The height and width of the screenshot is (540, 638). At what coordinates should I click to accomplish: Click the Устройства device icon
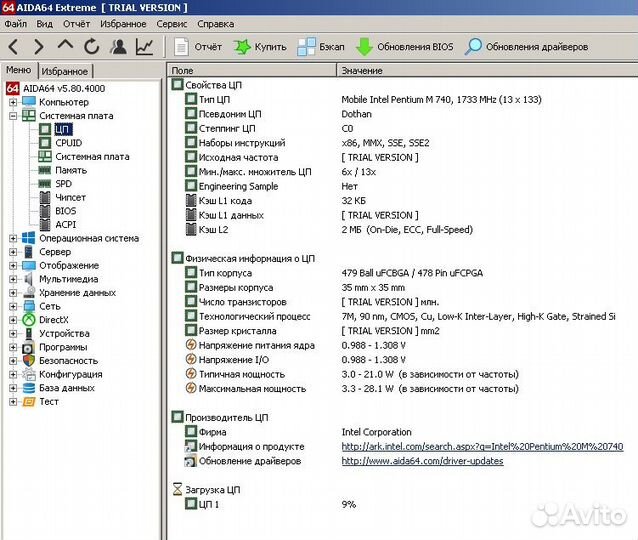click(x=28, y=334)
